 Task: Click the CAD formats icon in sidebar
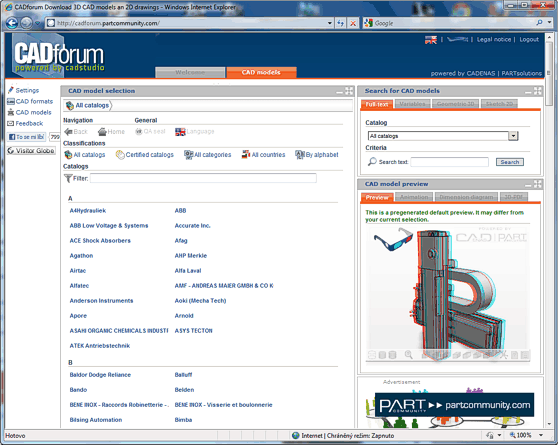[11, 101]
